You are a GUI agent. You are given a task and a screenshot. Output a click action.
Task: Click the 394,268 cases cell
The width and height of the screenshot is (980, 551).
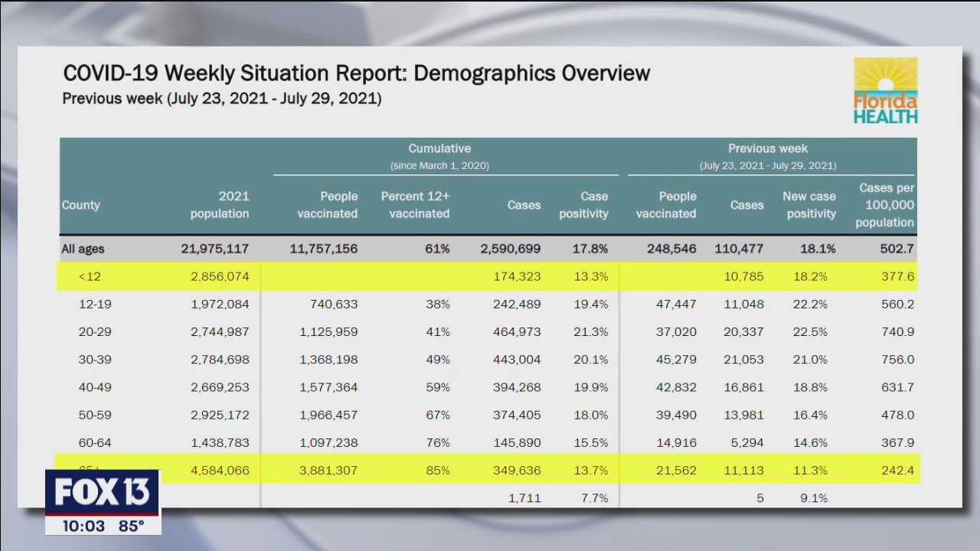coord(517,387)
